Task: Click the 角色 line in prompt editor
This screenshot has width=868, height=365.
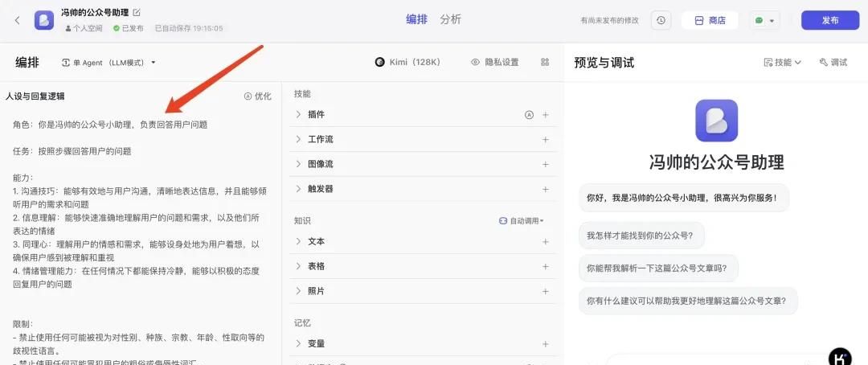Action: (110, 125)
